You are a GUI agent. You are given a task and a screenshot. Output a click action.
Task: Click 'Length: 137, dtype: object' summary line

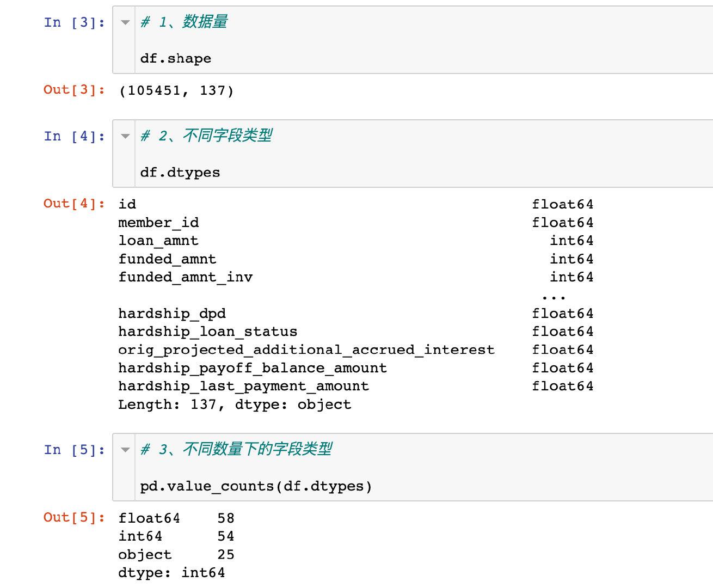coord(235,405)
